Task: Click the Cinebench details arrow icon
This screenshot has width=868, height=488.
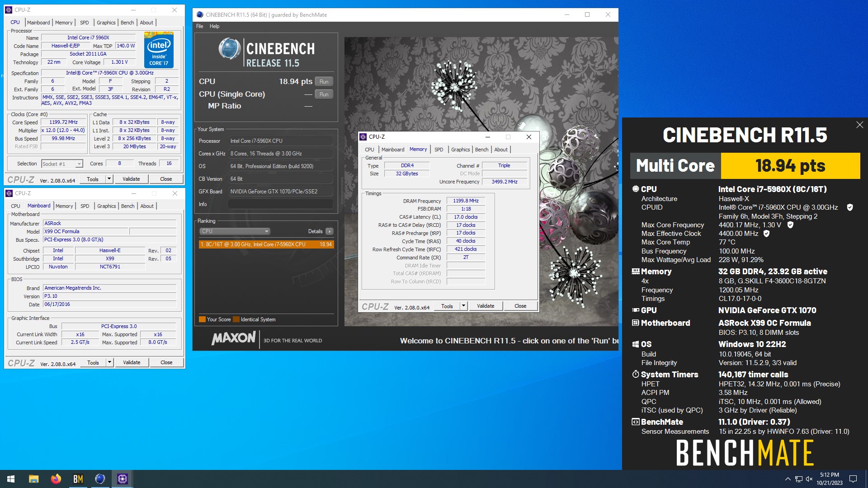Action: point(330,231)
